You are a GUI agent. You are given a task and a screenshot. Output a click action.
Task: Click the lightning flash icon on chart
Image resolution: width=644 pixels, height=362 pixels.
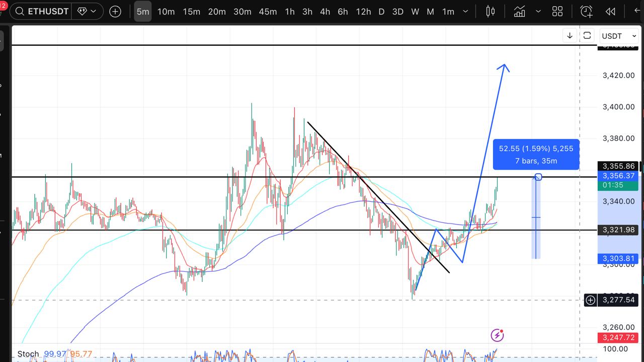497,335
